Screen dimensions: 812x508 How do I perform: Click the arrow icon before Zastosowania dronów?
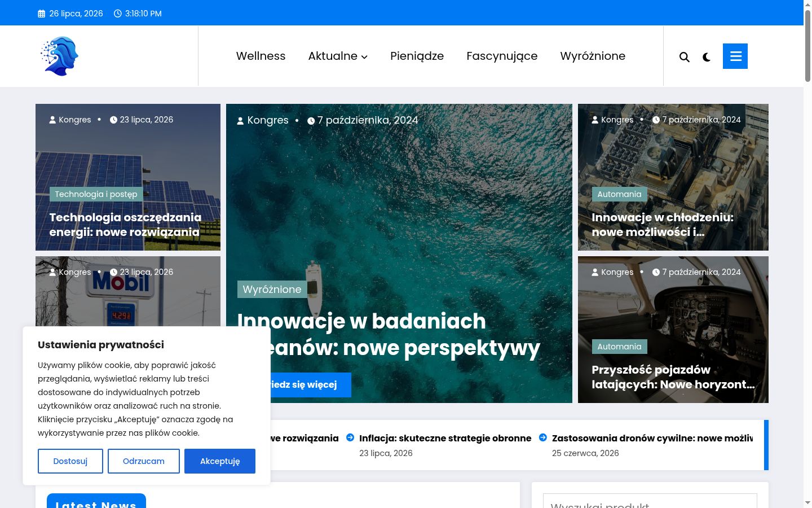point(543,437)
